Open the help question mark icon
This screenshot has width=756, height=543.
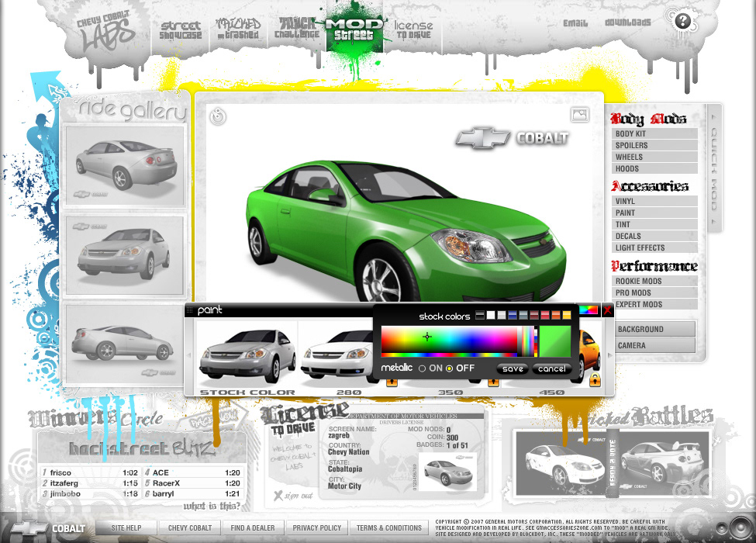[682, 21]
